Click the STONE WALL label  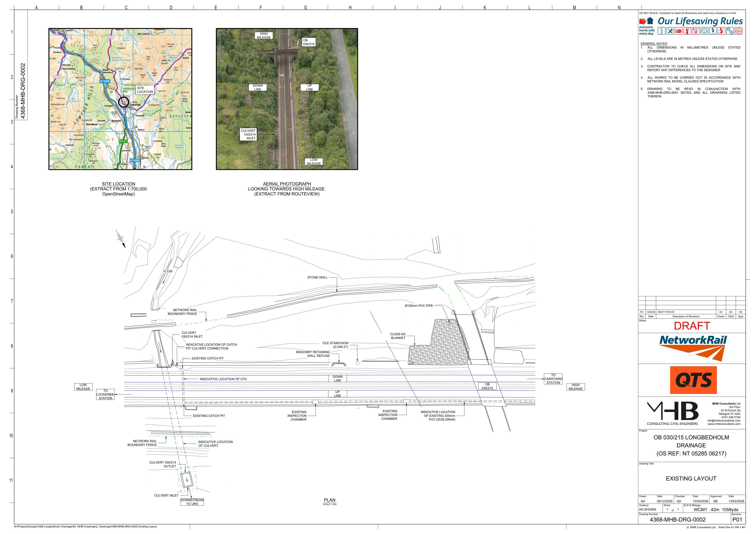(x=317, y=277)
